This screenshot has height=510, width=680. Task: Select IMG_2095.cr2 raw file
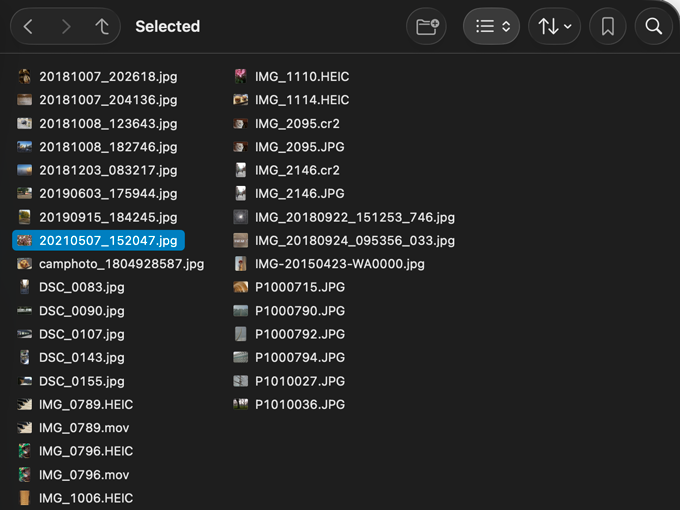click(x=297, y=124)
